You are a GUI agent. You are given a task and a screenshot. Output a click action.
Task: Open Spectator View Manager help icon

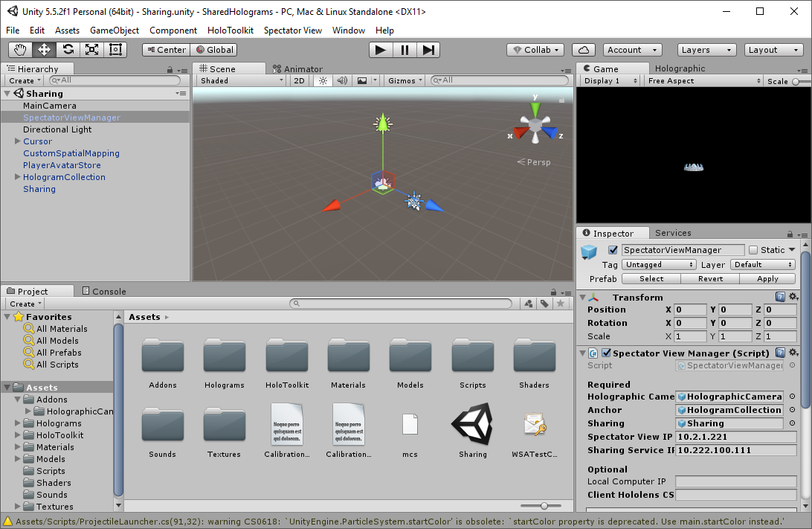point(780,353)
